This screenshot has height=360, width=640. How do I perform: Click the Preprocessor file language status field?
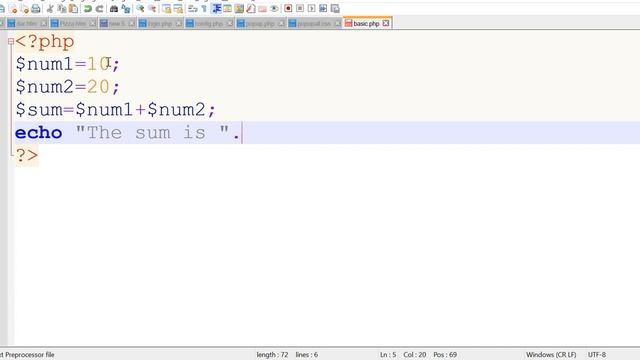pyautogui.click(x=27, y=355)
